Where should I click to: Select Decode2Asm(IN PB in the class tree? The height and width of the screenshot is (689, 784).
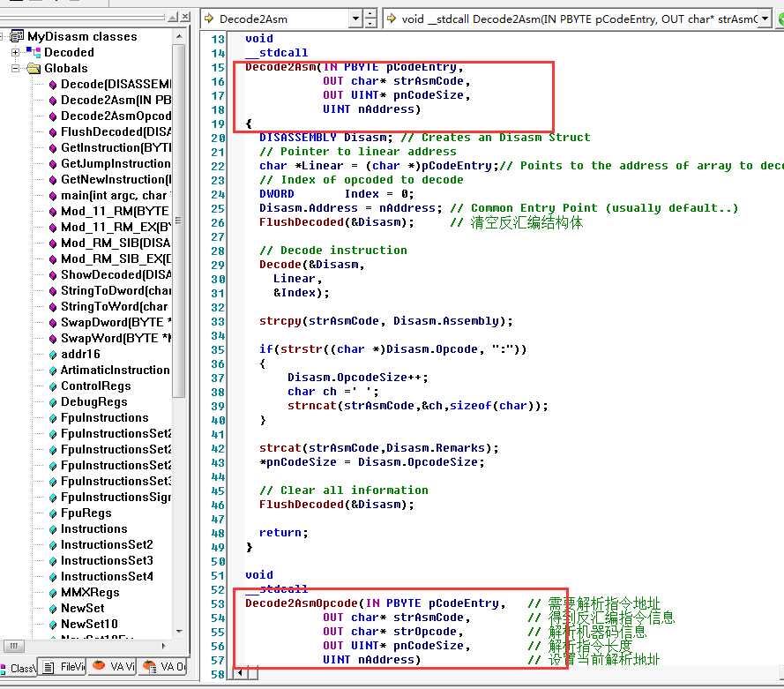[116, 100]
